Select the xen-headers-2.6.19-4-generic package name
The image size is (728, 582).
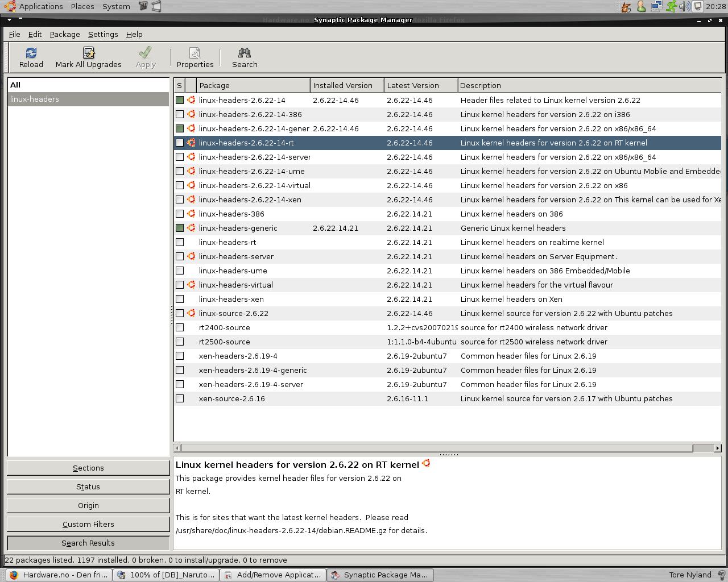pyautogui.click(x=253, y=370)
